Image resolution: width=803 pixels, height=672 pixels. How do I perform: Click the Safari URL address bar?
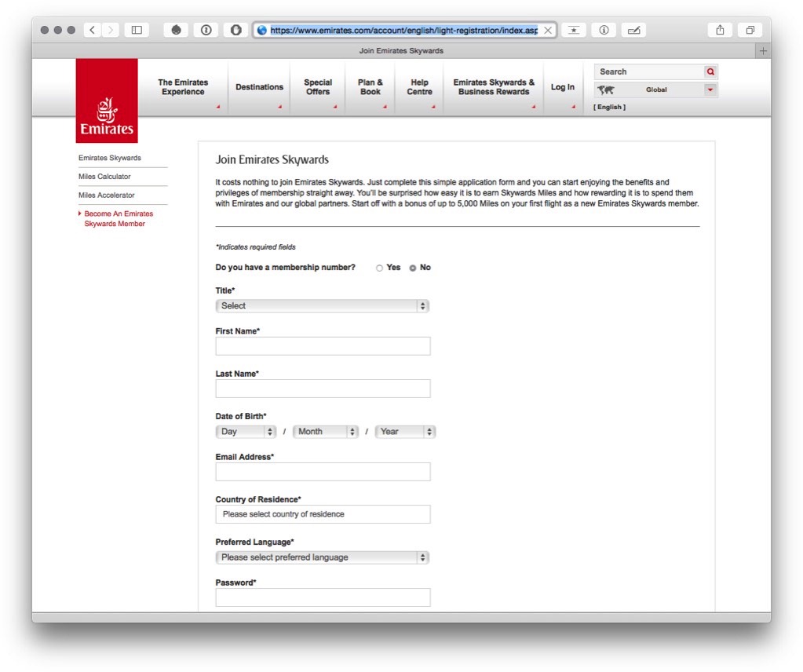(403, 30)
